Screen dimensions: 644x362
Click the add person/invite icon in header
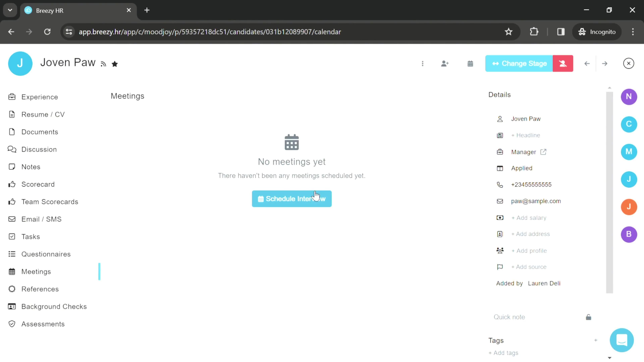[x=445, y=63]
